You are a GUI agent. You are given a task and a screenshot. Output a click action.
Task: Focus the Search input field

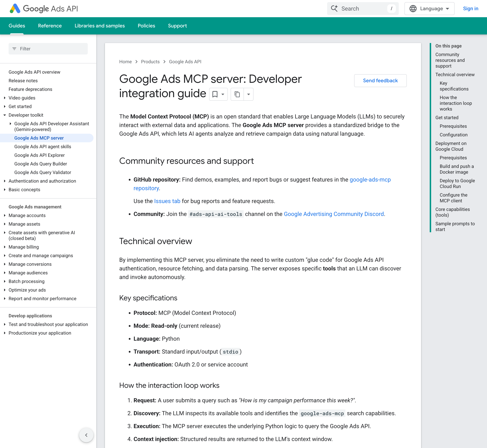363,8
